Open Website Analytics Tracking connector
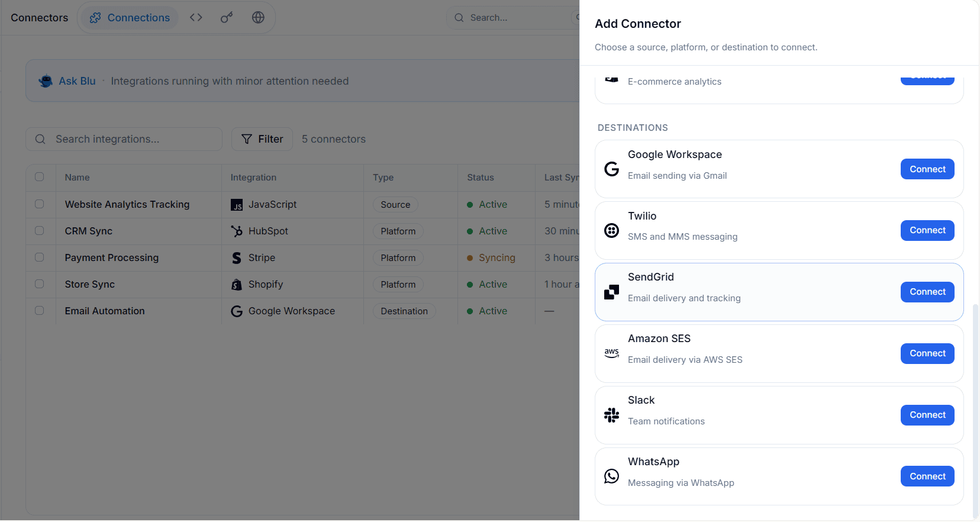 [x=127, y=204]
